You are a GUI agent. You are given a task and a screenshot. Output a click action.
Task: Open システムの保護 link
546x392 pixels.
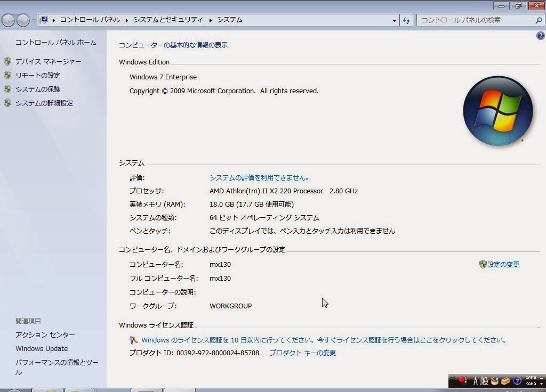point(38,89)
